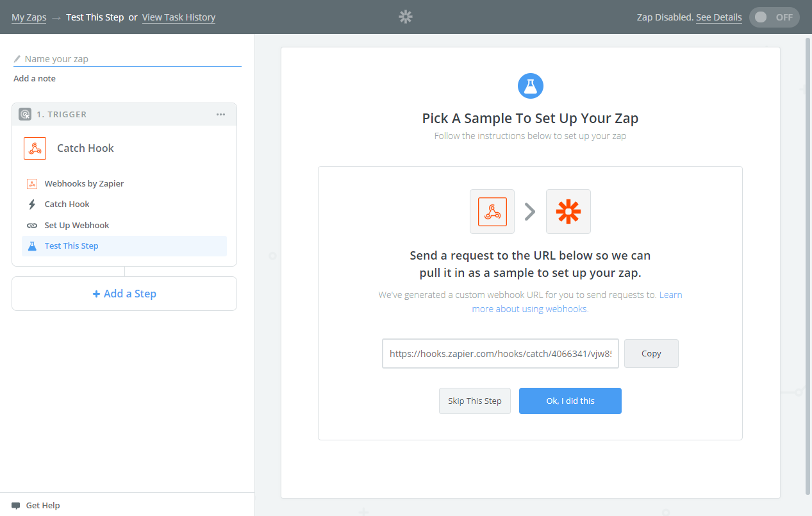Viewport: 812px width, 516px height.
Task: Click the Webhooks icon beside Catch Hook title
Action: (x=35, y=148)
